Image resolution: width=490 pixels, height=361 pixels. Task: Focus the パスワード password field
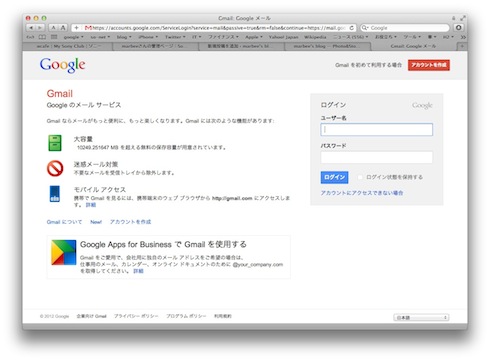(x=377, y=157)
